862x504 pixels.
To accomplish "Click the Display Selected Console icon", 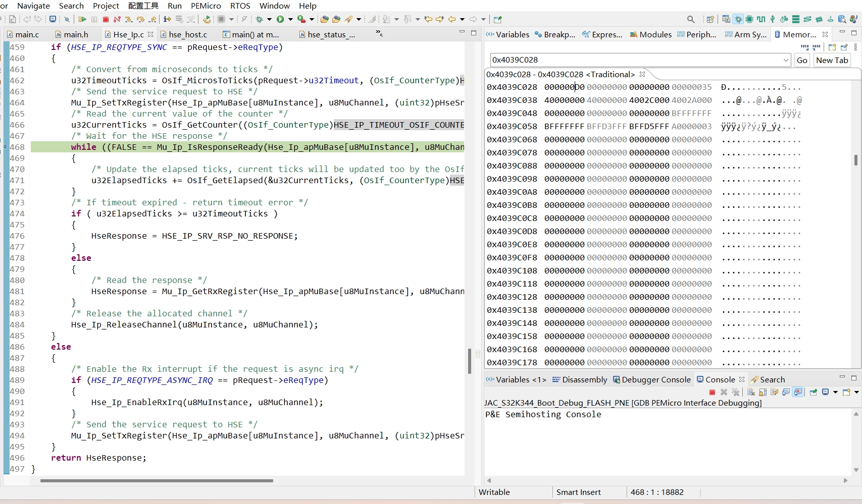I will pyautogui.click(x=825, y=392).
